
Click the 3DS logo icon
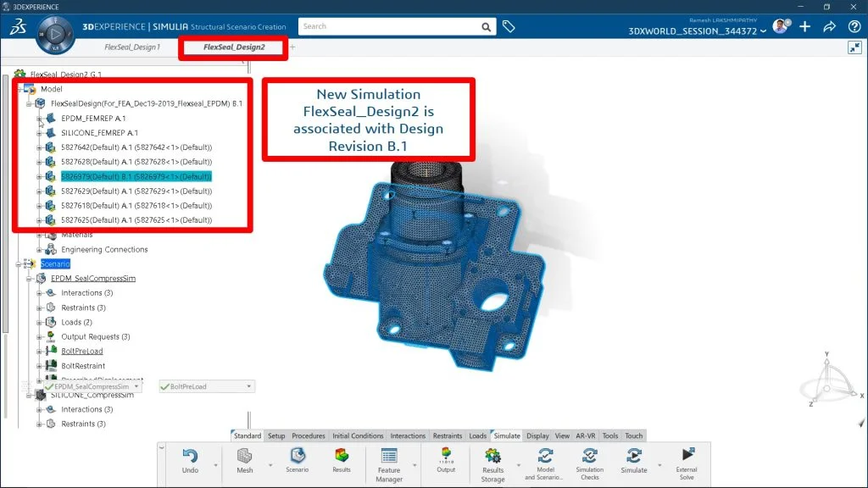[x=18, y=26]
